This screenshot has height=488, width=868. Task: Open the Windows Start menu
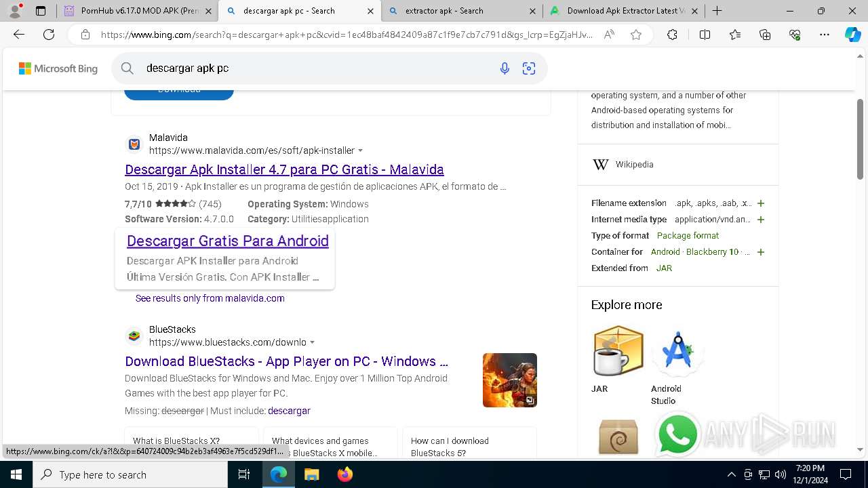pyautogui.click(x=16, y=474)
